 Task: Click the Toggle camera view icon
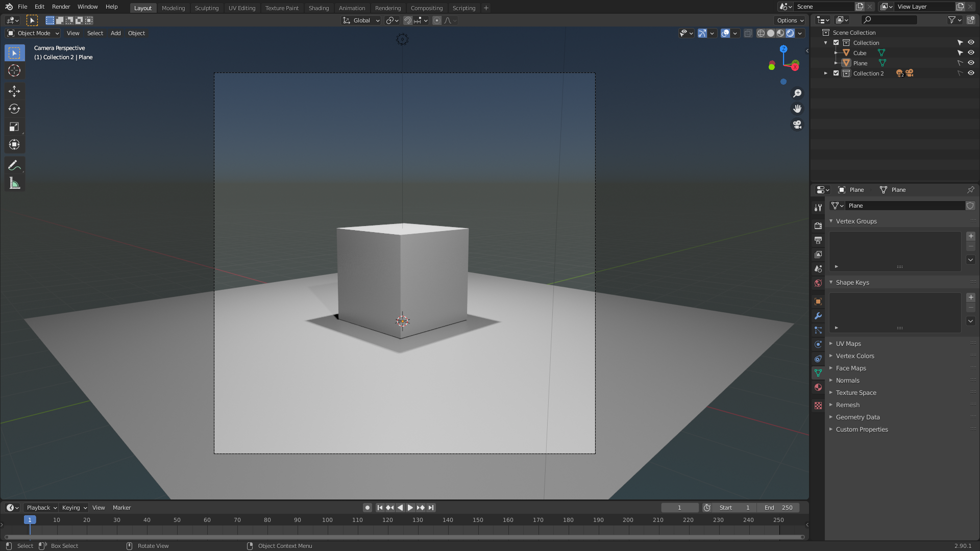coord(797,124)
